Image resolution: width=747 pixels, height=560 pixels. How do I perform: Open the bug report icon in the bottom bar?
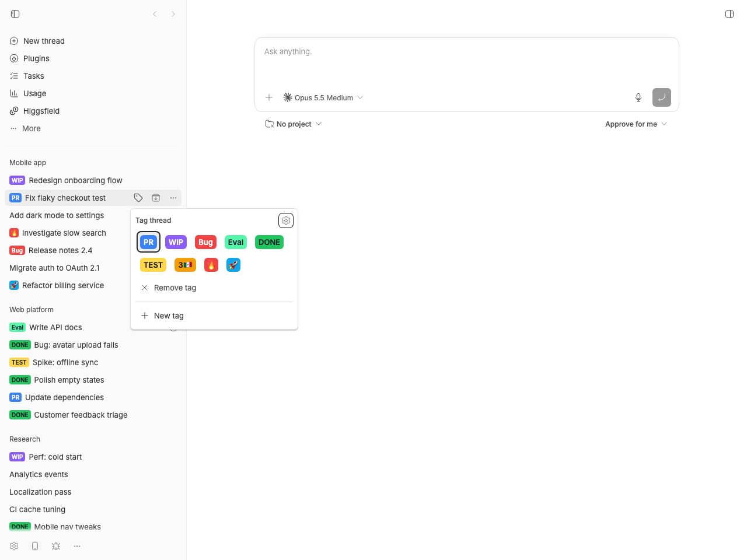[56, 546]
